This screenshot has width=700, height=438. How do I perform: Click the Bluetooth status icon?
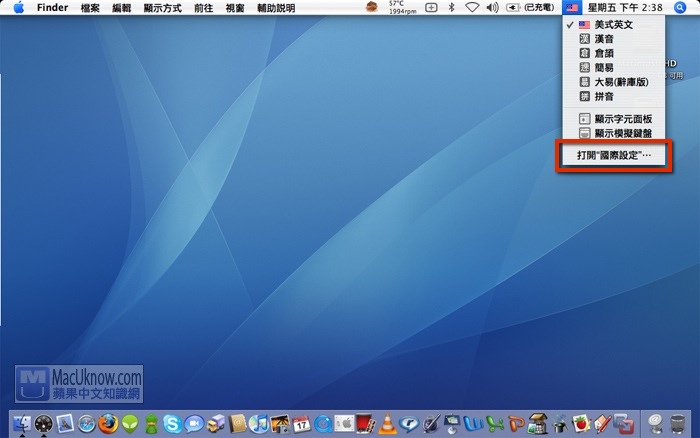[451, 8]
